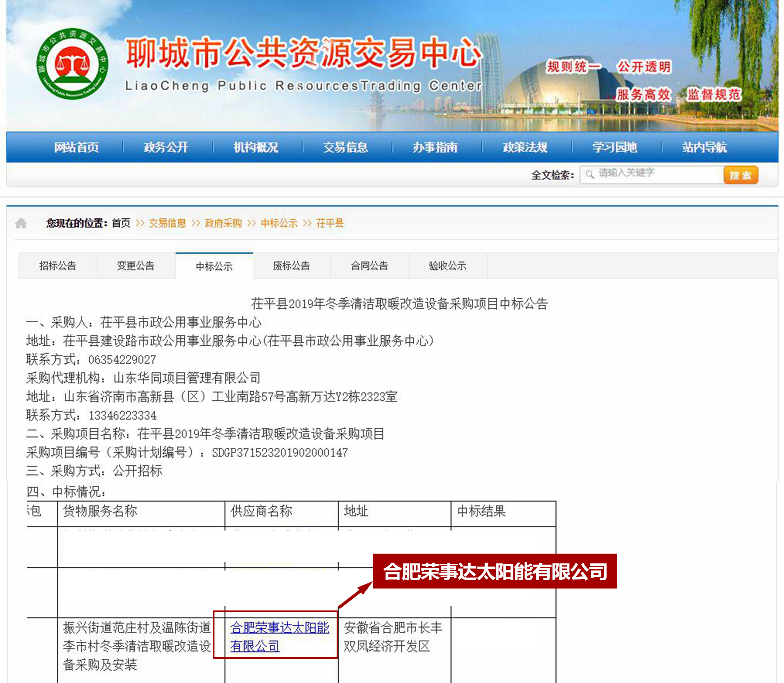Follow the 政府采购 breadcrumb link
The height and width of the screenshot is (683, 784).
[x=223, y=223]
